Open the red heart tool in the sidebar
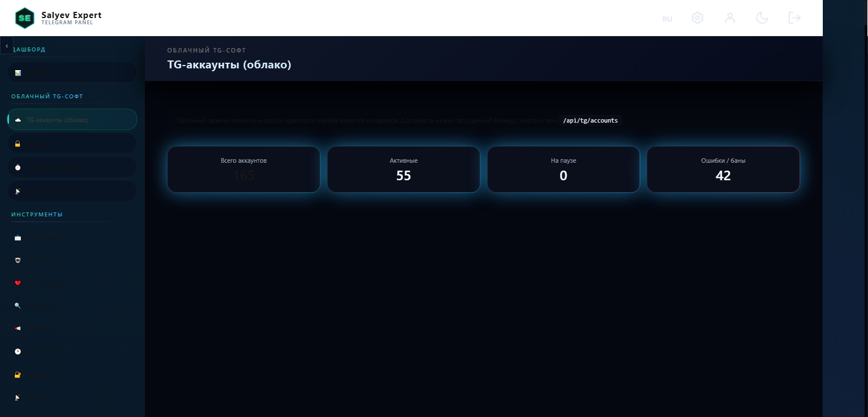Viewport: 868px width, 417px height. [72, 283]
